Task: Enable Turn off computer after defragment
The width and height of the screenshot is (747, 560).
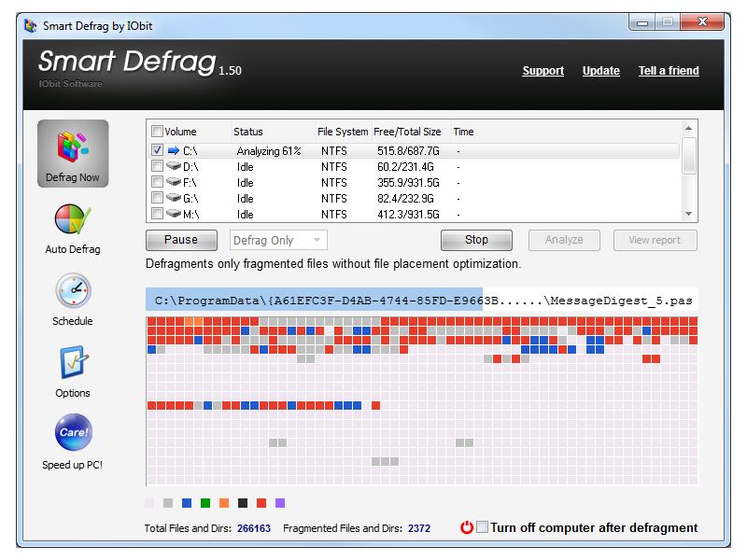Action: click(x=482, y=526)
